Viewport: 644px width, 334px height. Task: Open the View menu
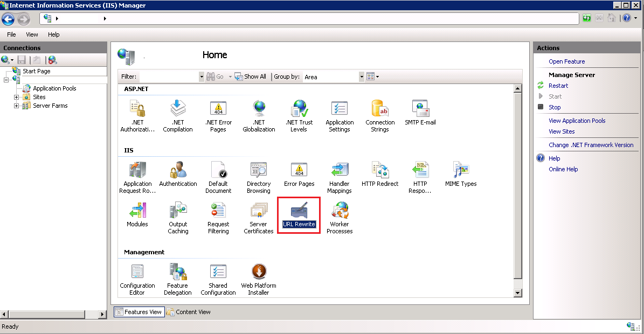32,34
